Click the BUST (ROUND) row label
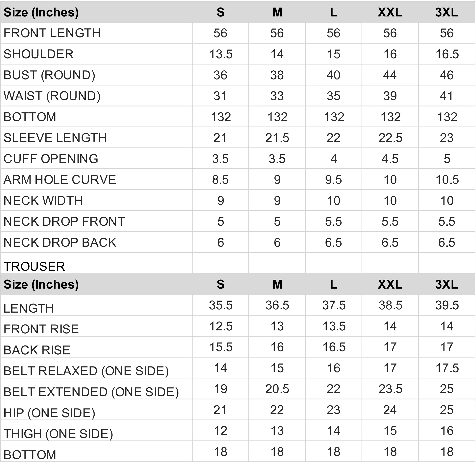 tap(49, 75)
